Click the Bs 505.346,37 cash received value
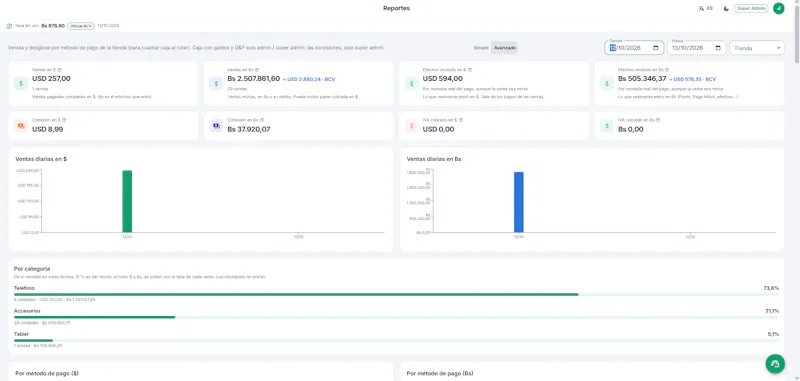 point(642,79)
